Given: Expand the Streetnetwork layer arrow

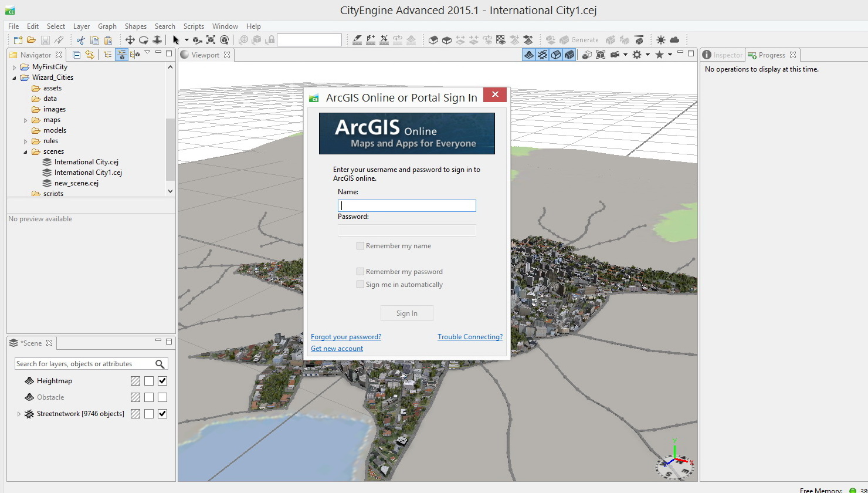Looking at the screenshot, I should [19, 414].
